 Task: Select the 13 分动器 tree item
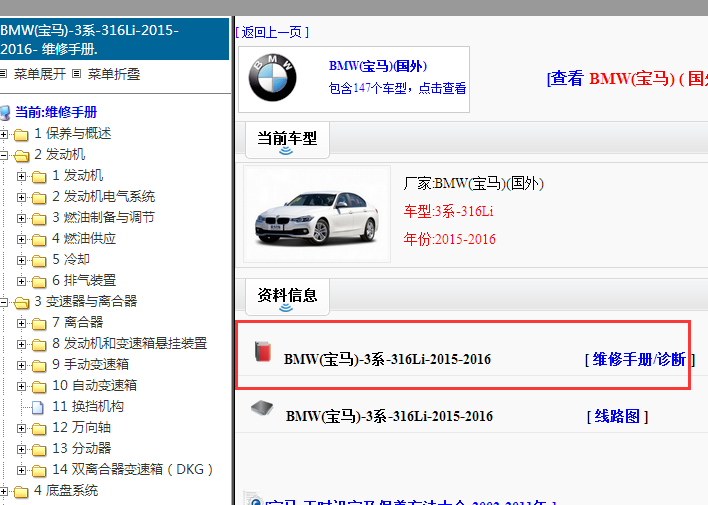(82, 449)
